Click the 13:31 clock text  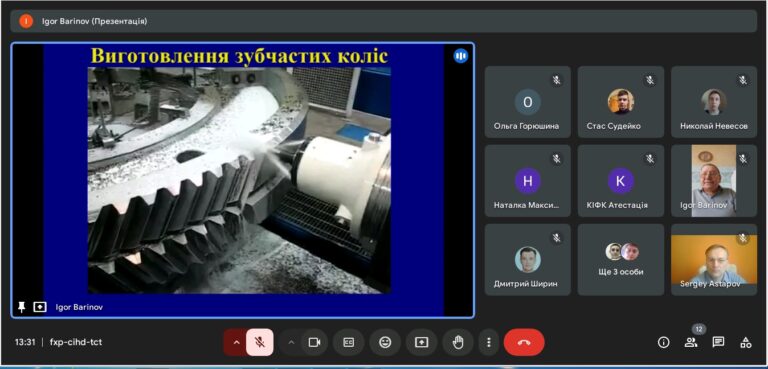[x=24, y=342]
